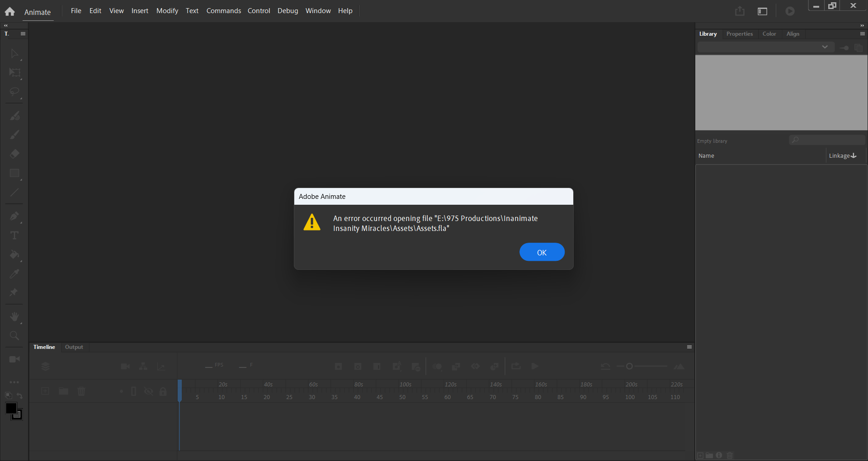
Task: Select the Rectangle tool
Action: point(14,174)
